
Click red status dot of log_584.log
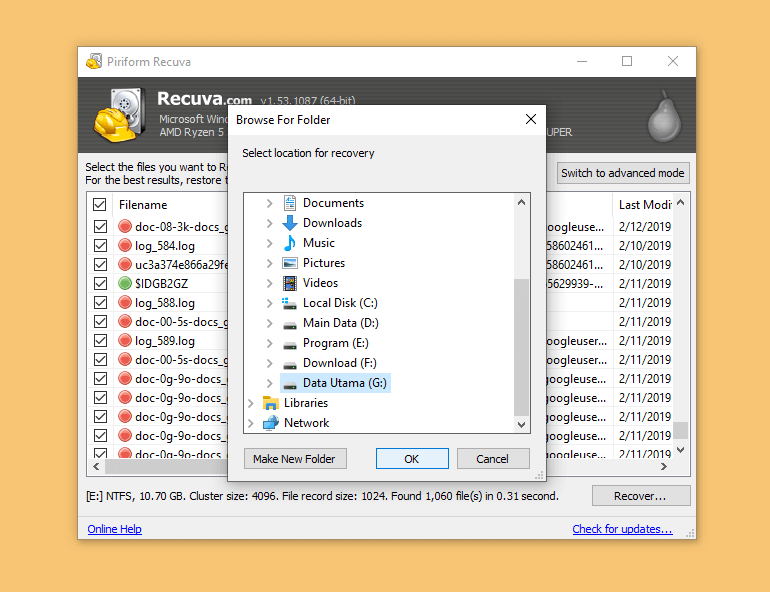click(x=125, y=245)
